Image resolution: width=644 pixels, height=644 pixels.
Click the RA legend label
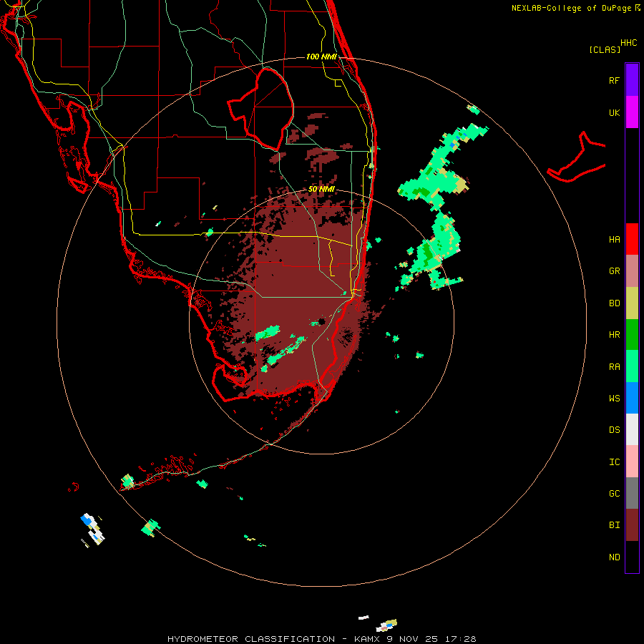[614, 367]
